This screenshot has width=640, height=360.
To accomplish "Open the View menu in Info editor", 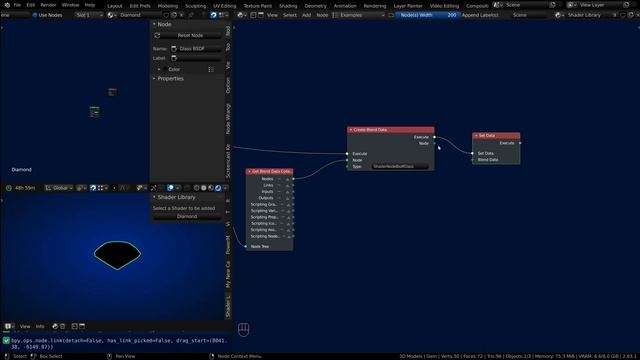I will pos(25,326).
